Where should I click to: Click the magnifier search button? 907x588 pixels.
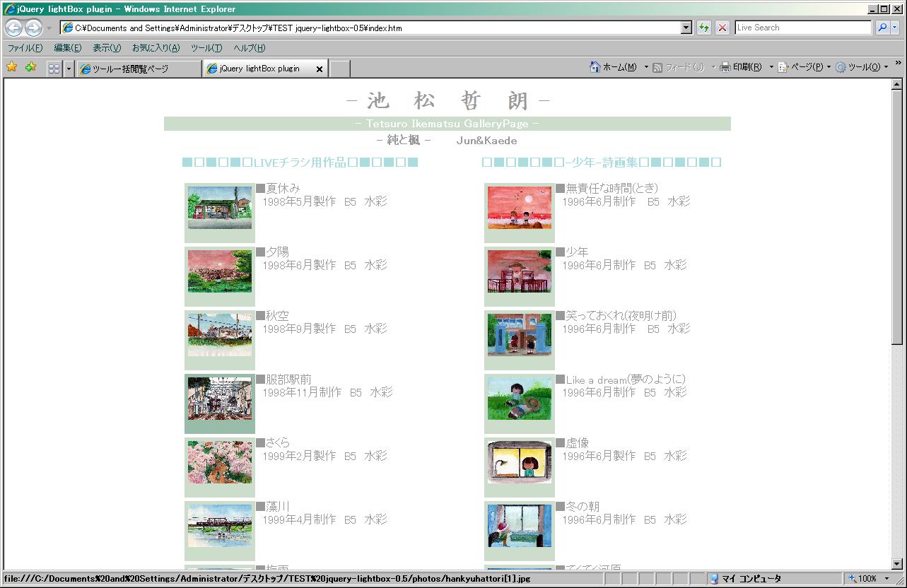(x=882, y=28)
